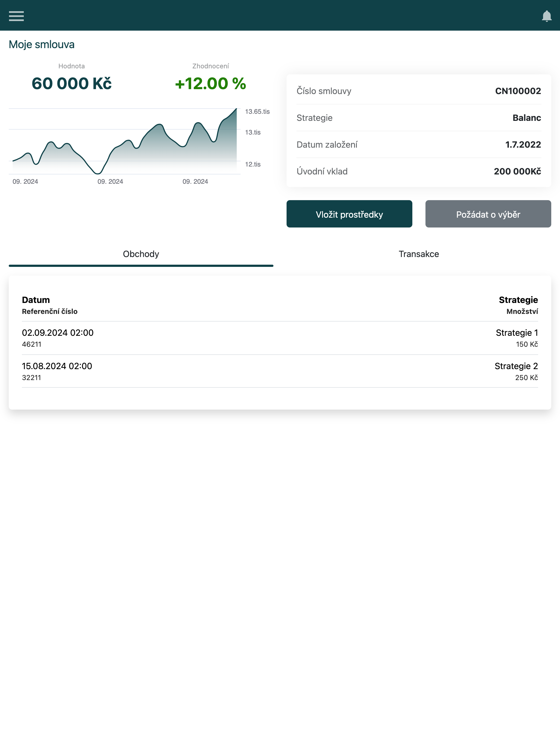Click the Balanc strategy value
The image size is (560, 747).
point(527,118)
